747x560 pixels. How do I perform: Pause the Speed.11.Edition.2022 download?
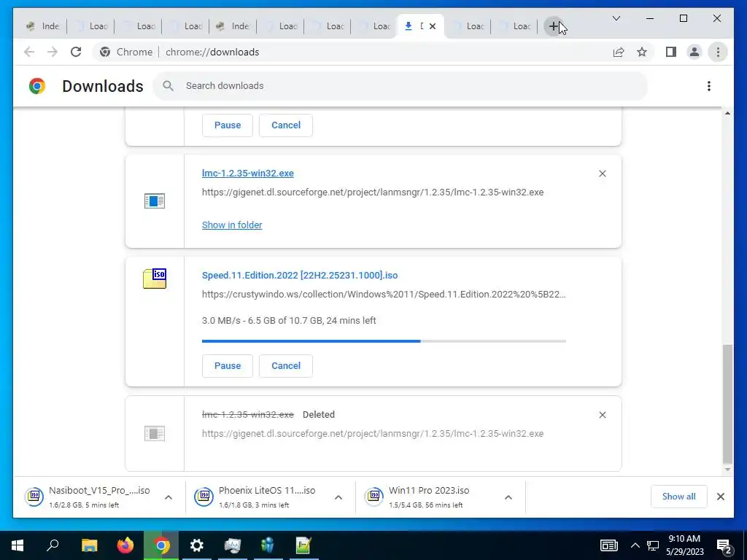(228, 366)
